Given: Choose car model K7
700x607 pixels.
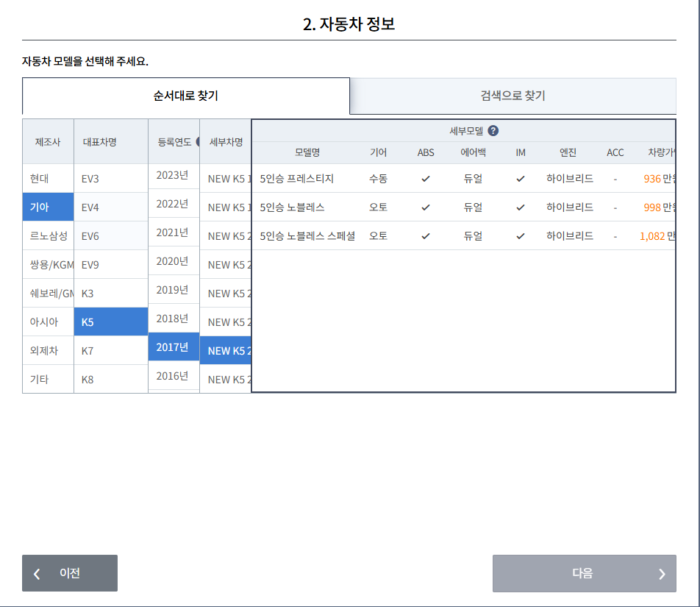Looking at the screenshot, I should [111, 350].
